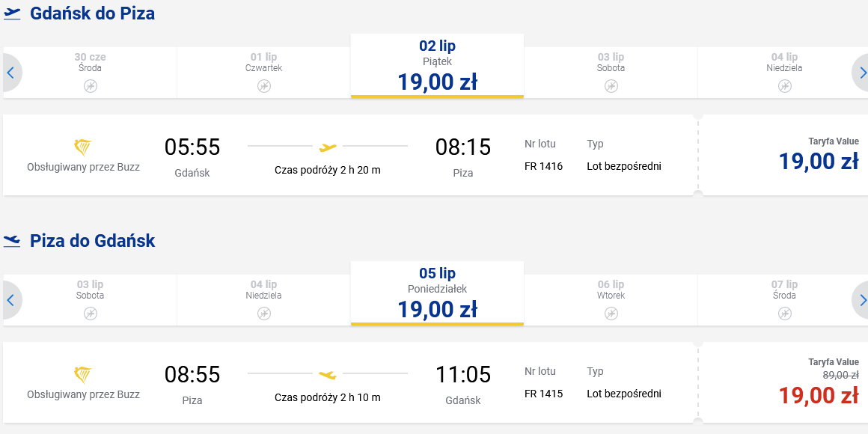
Task: Click the departing plane icon beside Gdańsk do Piza
Action: point(12,13)
